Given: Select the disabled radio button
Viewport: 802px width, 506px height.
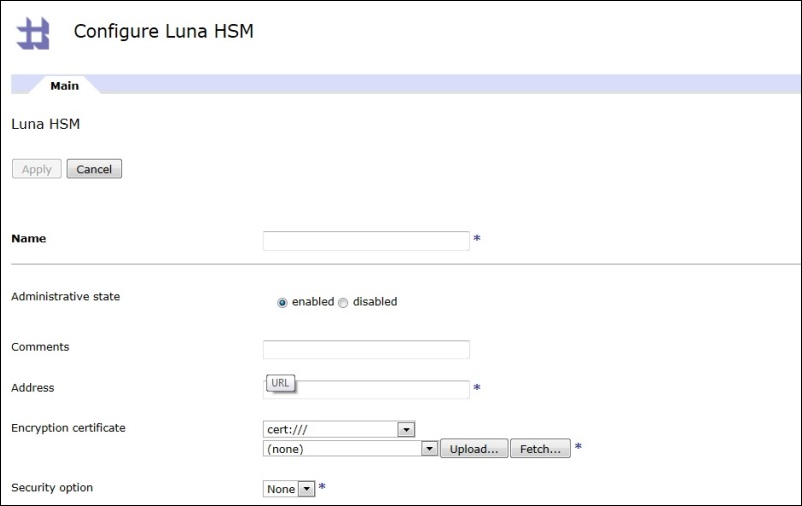Looking at the screenshot, I should 343,302.
